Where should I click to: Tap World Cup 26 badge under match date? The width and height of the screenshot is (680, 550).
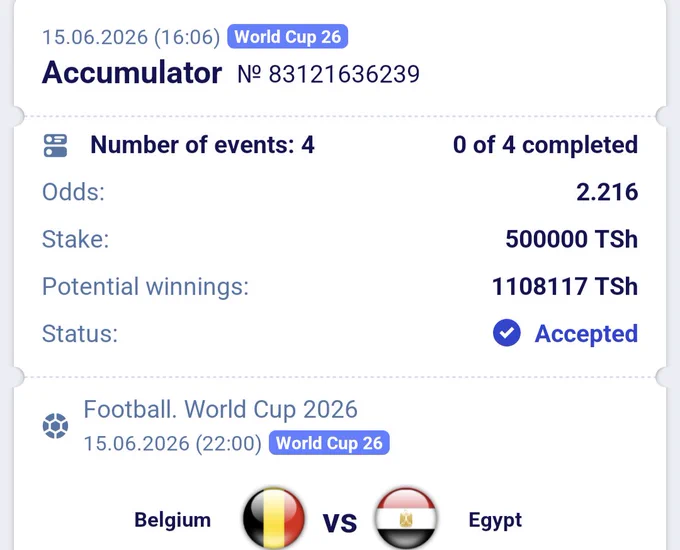329,443
